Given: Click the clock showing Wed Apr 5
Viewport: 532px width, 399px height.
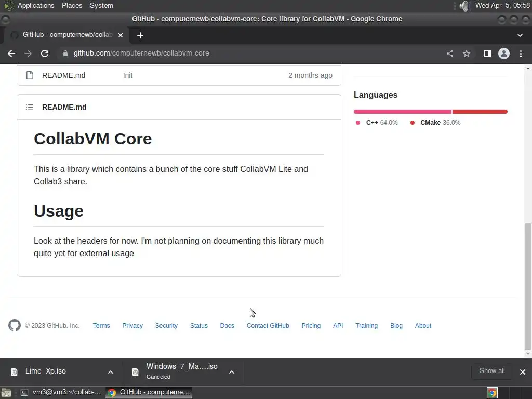Looking at the screenshot, I should (x=502, y=5).
